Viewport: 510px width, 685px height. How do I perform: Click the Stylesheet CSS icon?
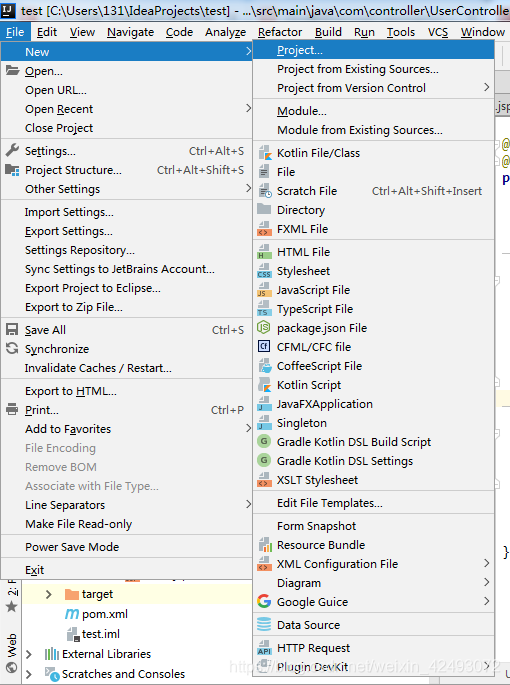pos(264,271)
